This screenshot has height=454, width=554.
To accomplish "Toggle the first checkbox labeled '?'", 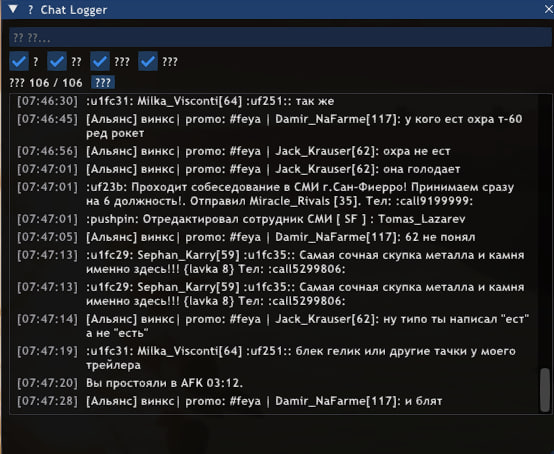I will pyautogui.click(x=19, y=61).
